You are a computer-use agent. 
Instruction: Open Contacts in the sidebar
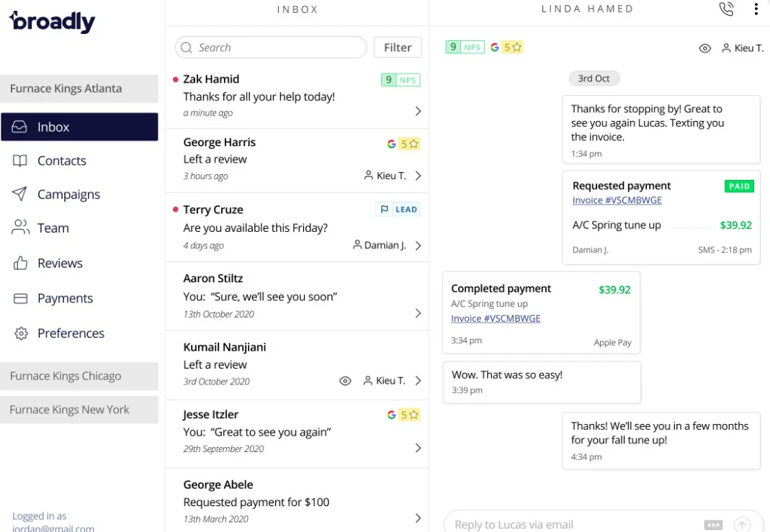click(61, 161)
